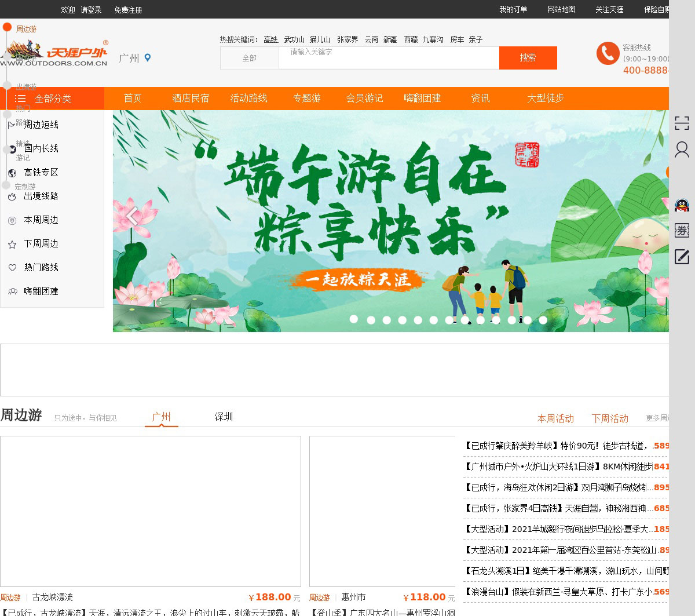Click the globe icon for 高铁专区

pyautogui.click(x=12, y=173)
